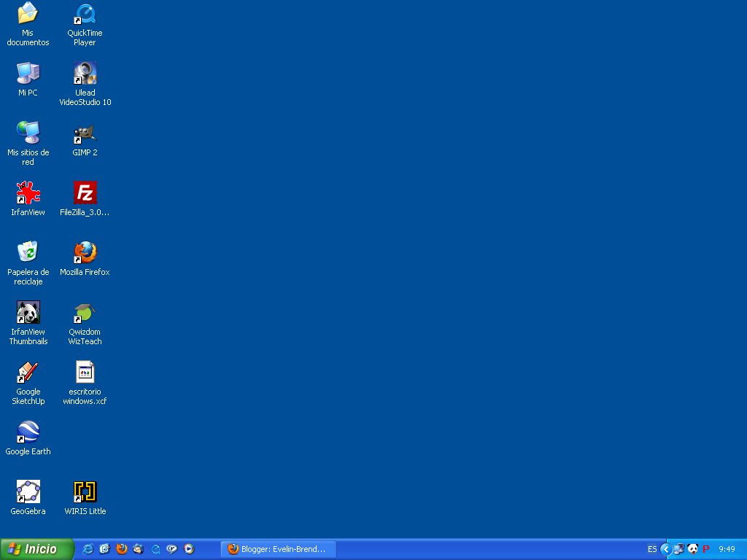Click the red P tray icon
The width and height of the screenshot is (747, 560).
point(706,549)
